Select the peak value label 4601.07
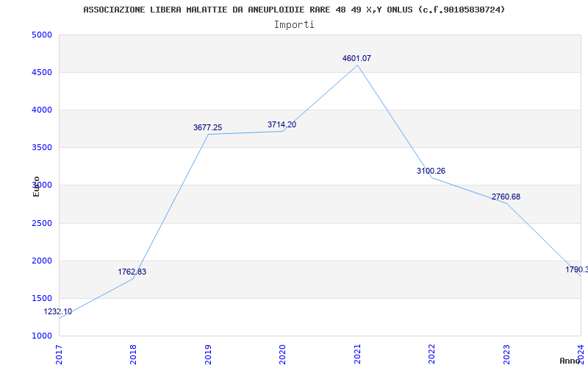This screenshot has height=368, width=588. (356, 59)
